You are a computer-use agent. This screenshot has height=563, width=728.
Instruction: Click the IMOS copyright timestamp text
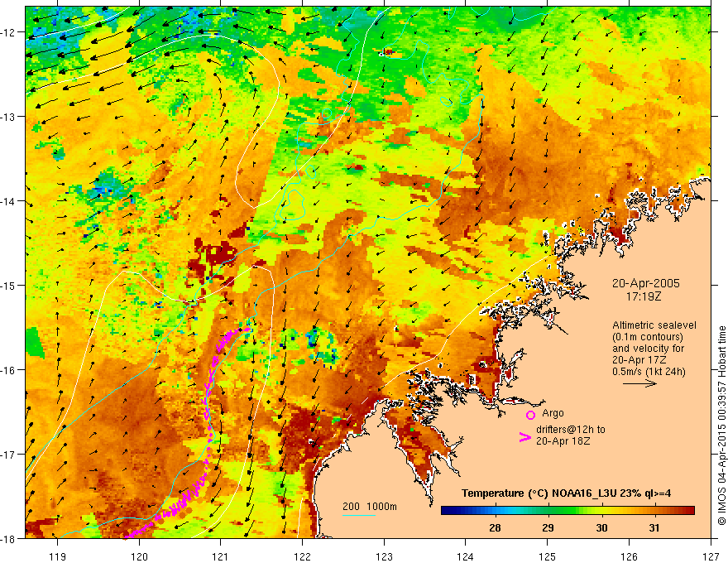tap(721, 426)
